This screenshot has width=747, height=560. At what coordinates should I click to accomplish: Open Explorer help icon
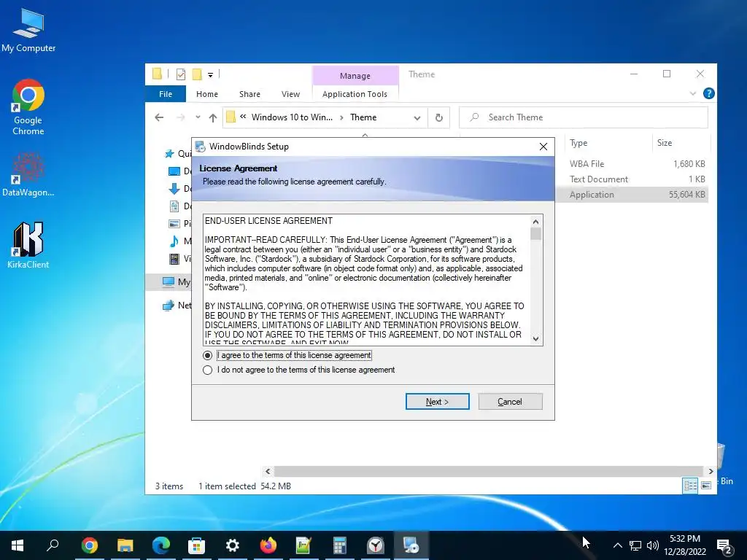[708, 93]
